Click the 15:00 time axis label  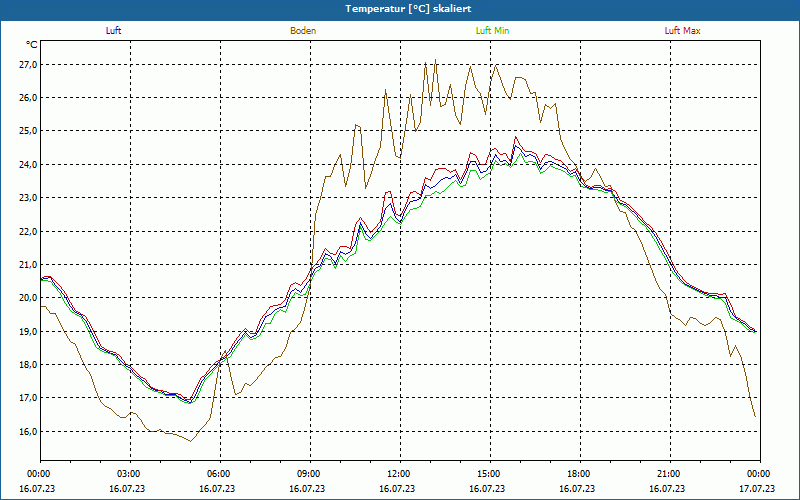tap(490, 474)
